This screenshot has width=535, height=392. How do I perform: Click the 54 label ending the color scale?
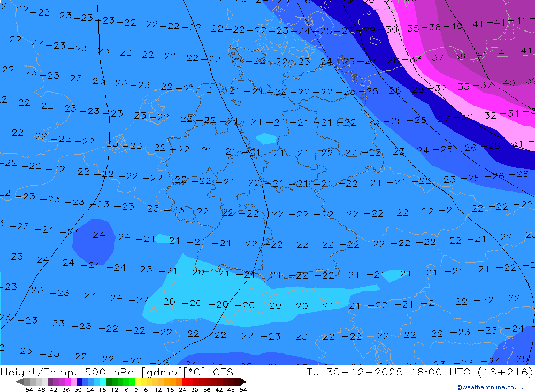click(243, 390)
